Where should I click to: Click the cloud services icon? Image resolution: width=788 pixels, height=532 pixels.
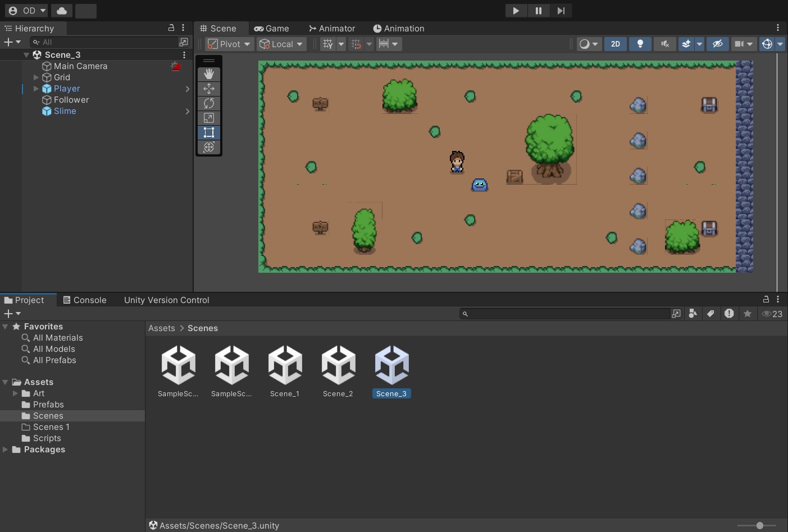click(62, 11)
